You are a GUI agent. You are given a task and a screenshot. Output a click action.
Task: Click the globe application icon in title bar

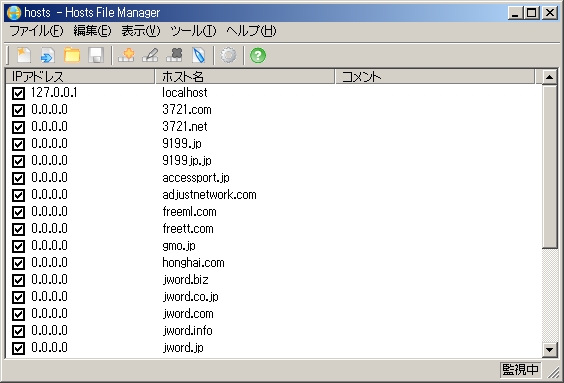(14, 13)
